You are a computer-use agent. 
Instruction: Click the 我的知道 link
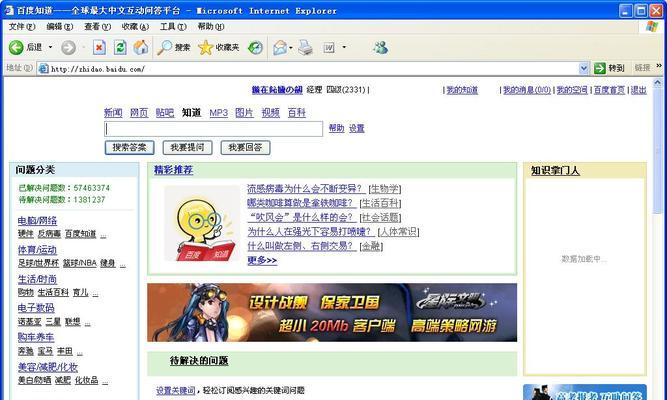[x=462, y=90]
